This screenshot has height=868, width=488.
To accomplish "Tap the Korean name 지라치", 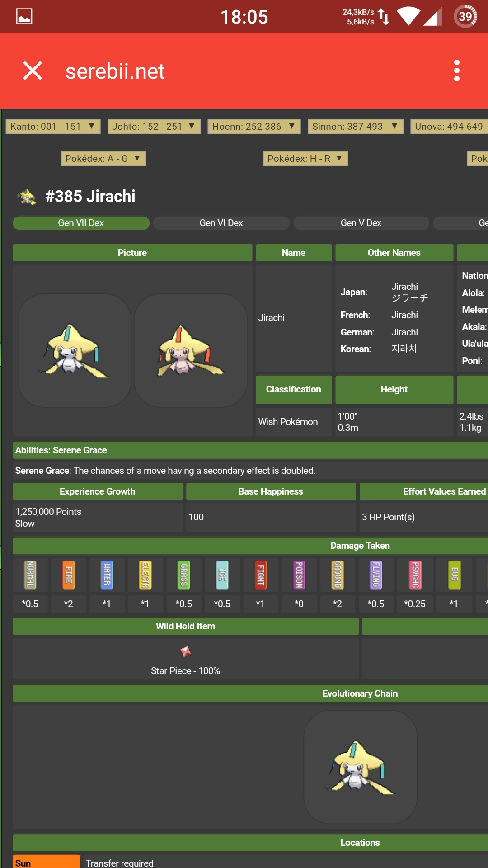I will tap(404, 349).
